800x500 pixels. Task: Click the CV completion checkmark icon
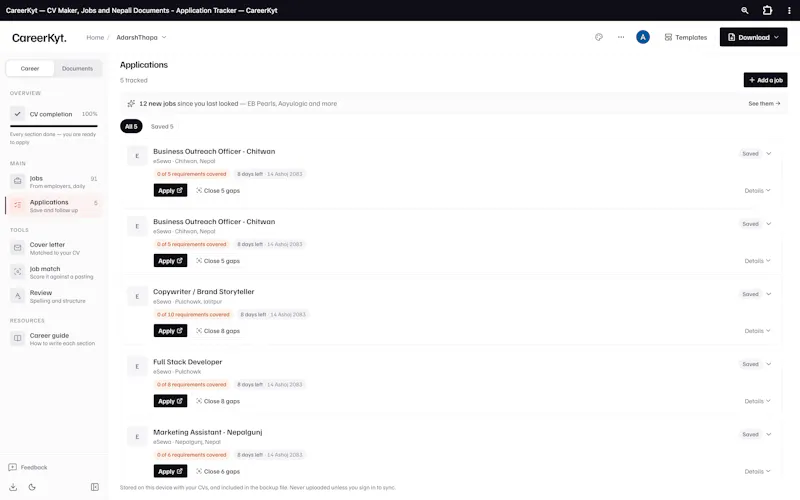click(17, 114)
